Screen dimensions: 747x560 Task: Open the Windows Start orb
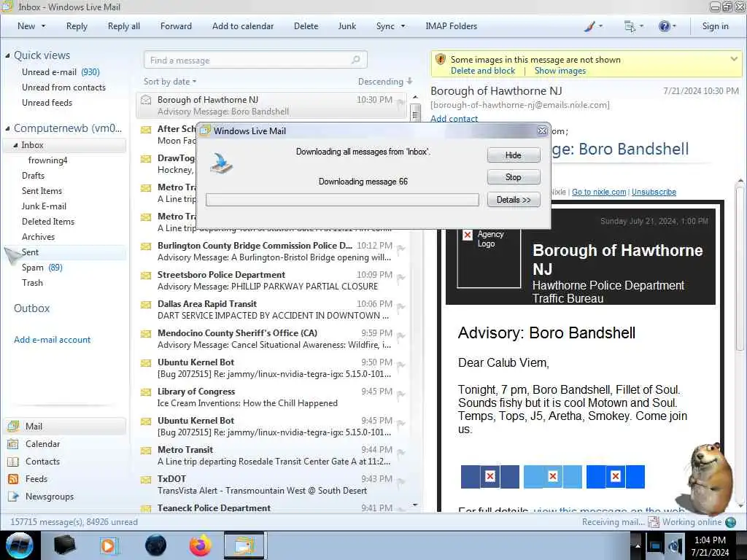tap(19, 545)
